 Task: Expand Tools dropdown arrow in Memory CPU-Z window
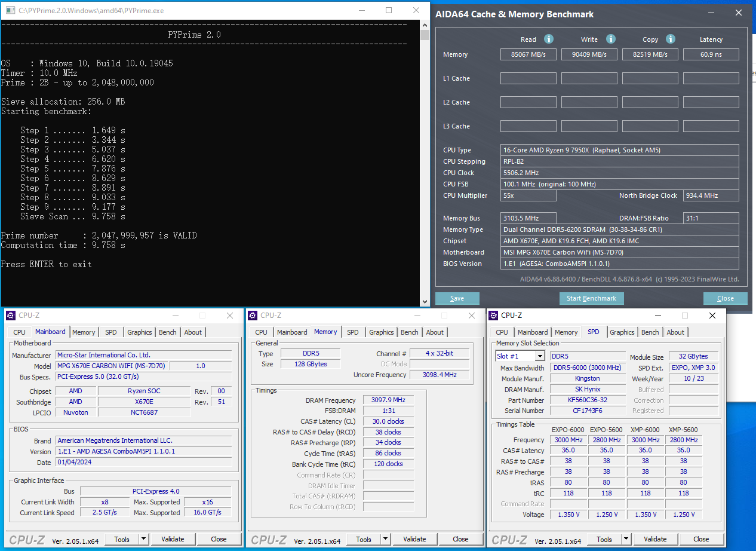coord(385,539)
